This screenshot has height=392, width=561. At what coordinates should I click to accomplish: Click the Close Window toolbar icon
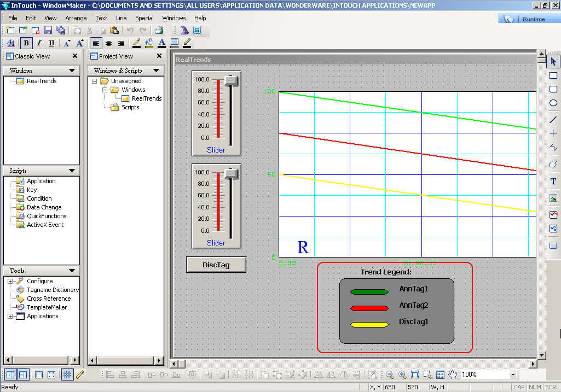click(x=36, y=31)
